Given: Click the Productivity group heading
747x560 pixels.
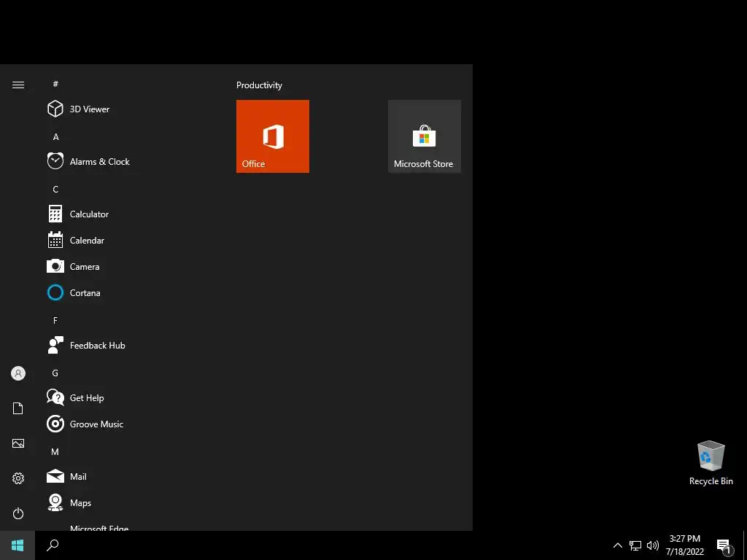Looking at the screenshot, I should pyautogui.click(x=259, y=85).
